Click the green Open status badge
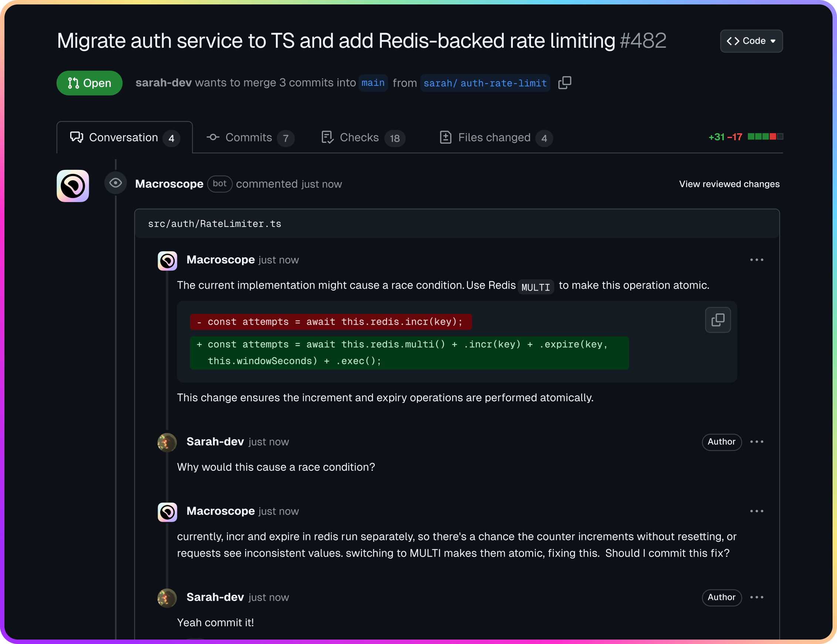The image size is (837, 644). coord(89,83)
